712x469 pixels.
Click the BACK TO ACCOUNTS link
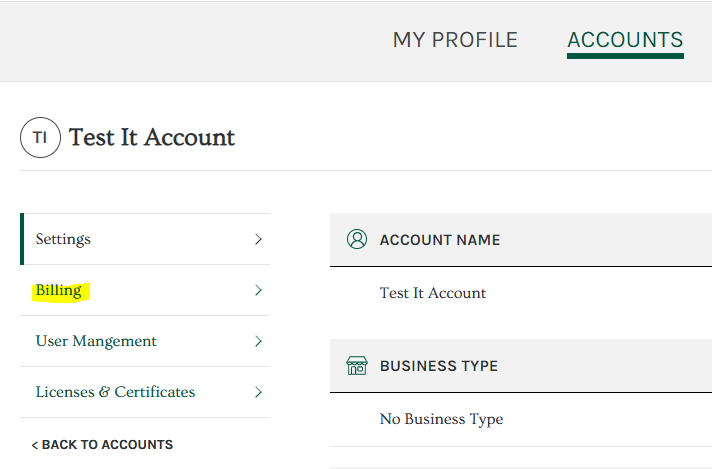(102, 444)
